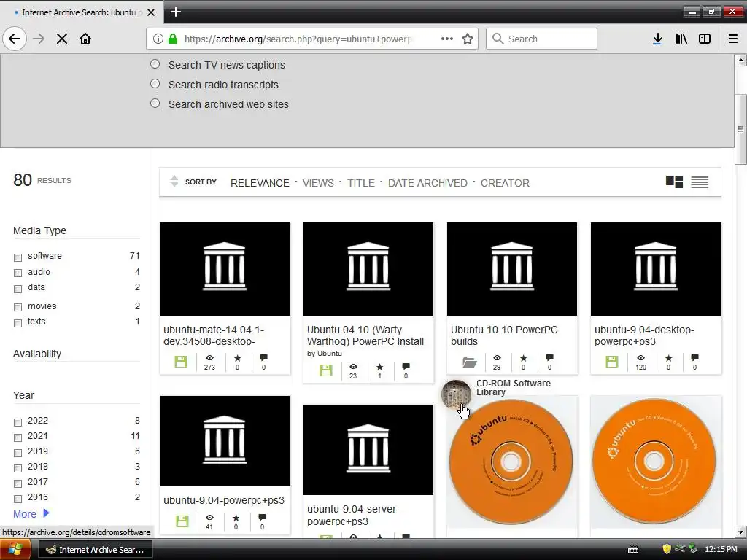Click floppy icon under Ubuntu 04.10 Warty
Image resolution: width=747 pixels, height=560 pixels.
pyautogui.click(x=326, y=370)
